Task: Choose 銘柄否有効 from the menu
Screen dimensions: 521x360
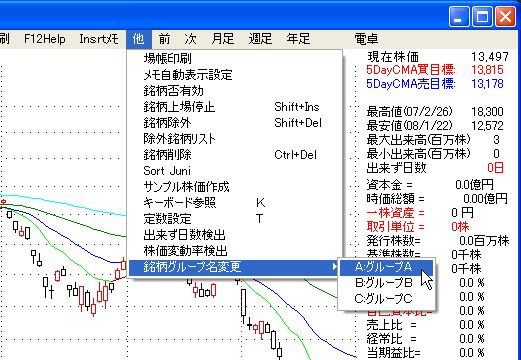Action: point(235,91)
